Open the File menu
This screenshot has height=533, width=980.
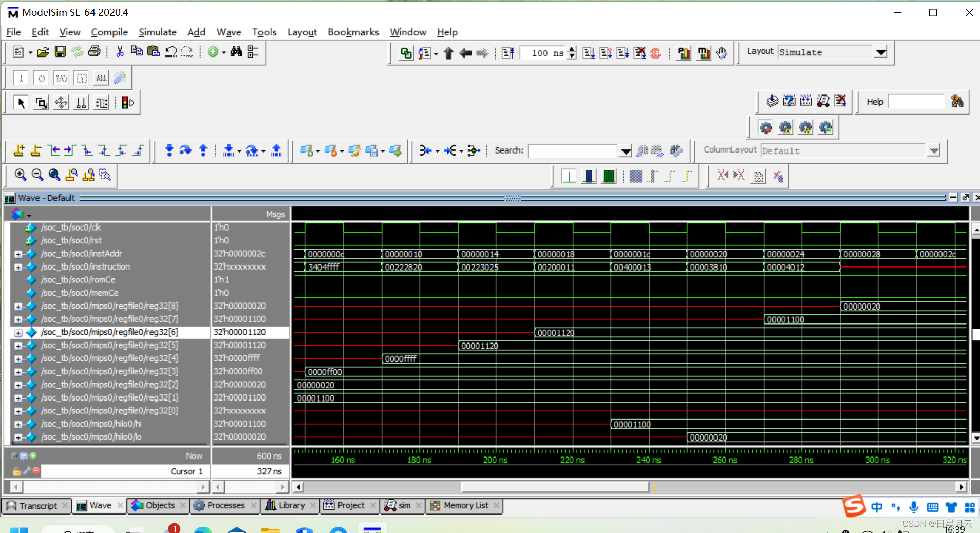click(13, 32)
